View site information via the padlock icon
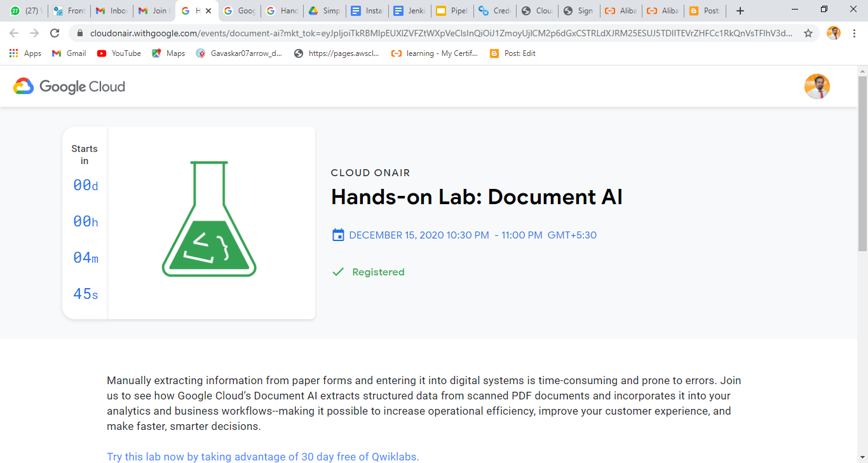Screen dimensions: 868x463 pyautogui.click(x=80, y=33)
